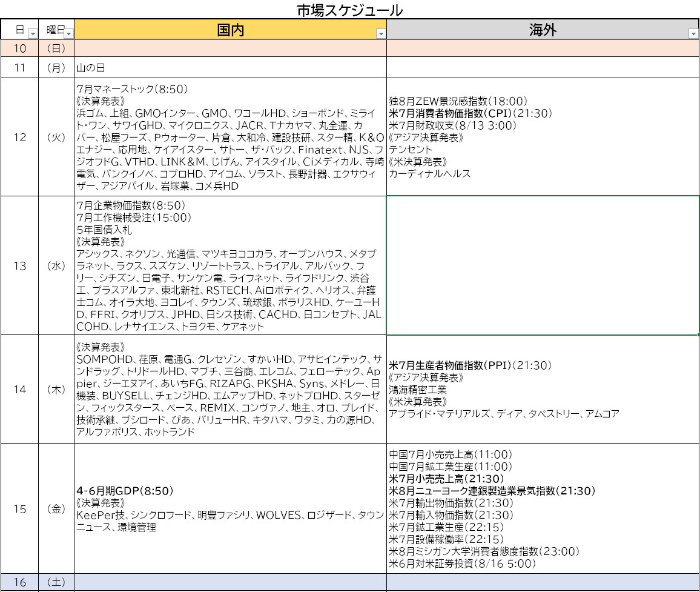Click 米7月設備稼働率(22:15) entry
700x592 pixels.
[x=446, y=539]
